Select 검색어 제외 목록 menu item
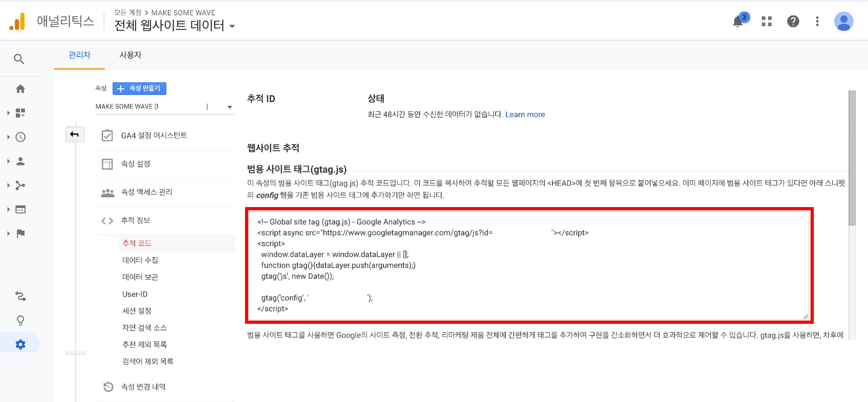Viewport: 868px width, 402px height. (x=148, y=361)
